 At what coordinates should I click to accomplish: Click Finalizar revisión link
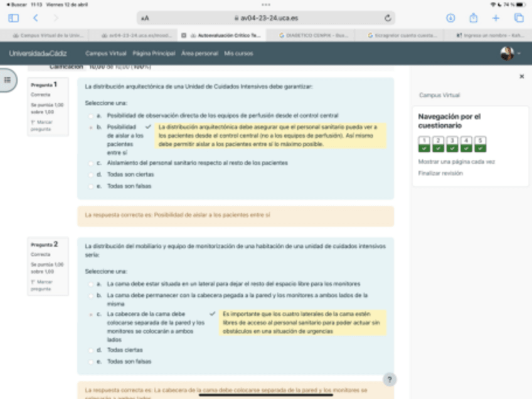[440, 173]
